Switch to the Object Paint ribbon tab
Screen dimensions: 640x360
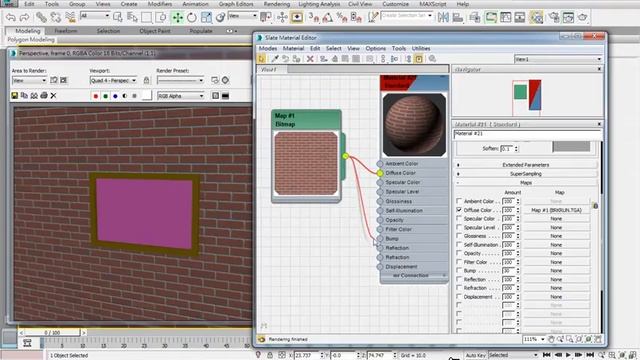[155, 31]
